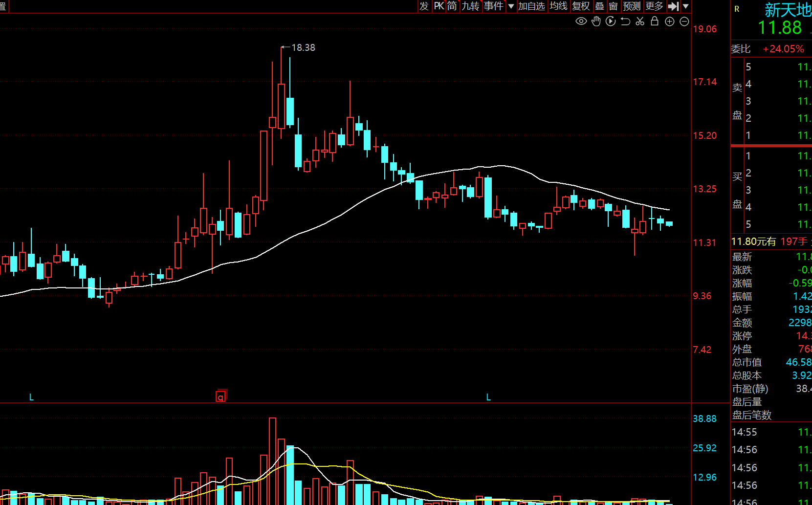Viewport: 812px width, 505px height.
Task: Click the circular replay playback icon
Action: tap(611, 21)
